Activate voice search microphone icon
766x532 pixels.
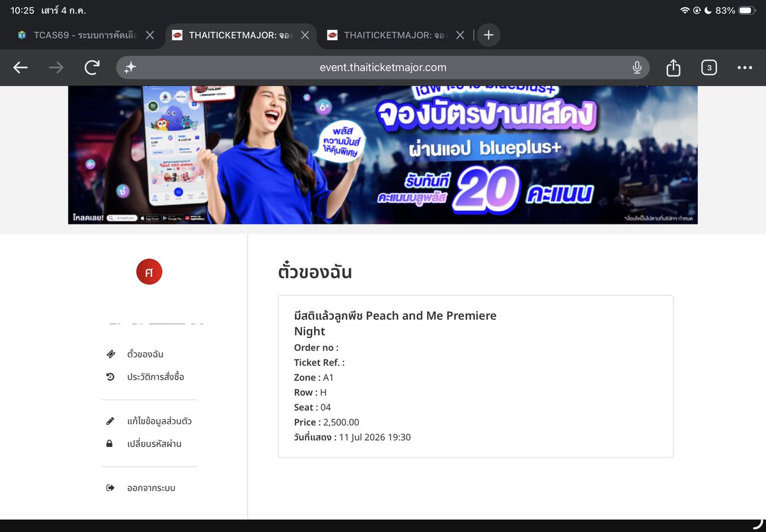(x=636, y=68)
